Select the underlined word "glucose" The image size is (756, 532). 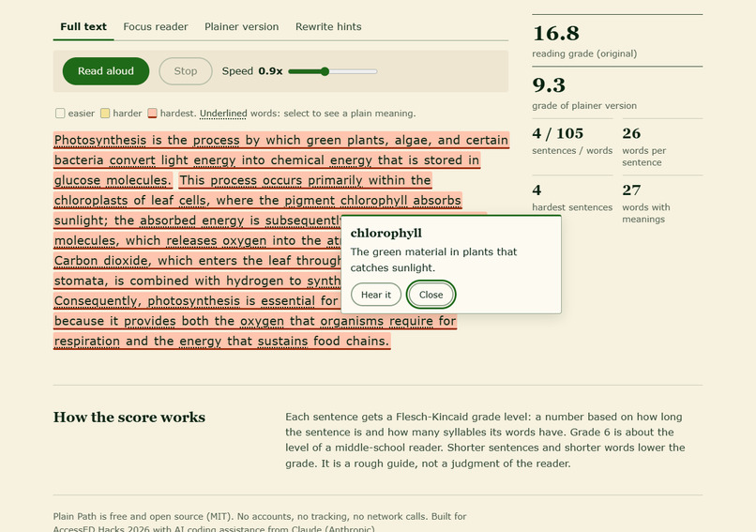(x=77, y=180)
